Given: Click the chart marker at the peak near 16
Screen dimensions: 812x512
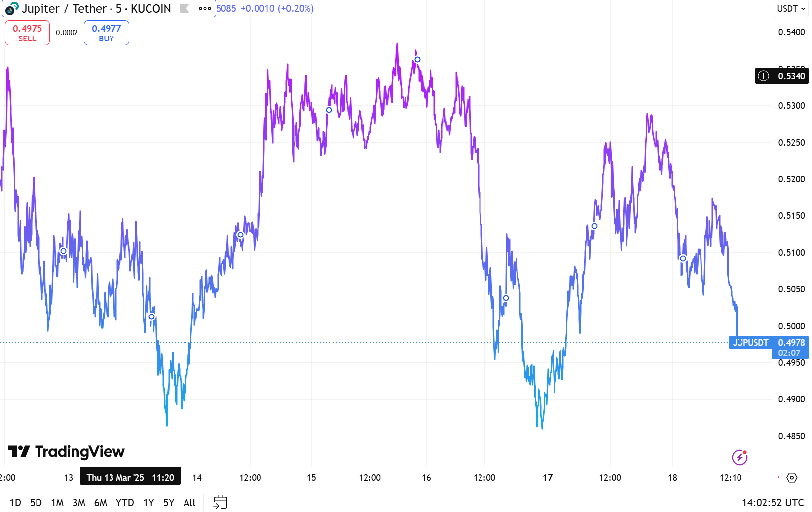Looking at the screenshot, I should 417,60.
